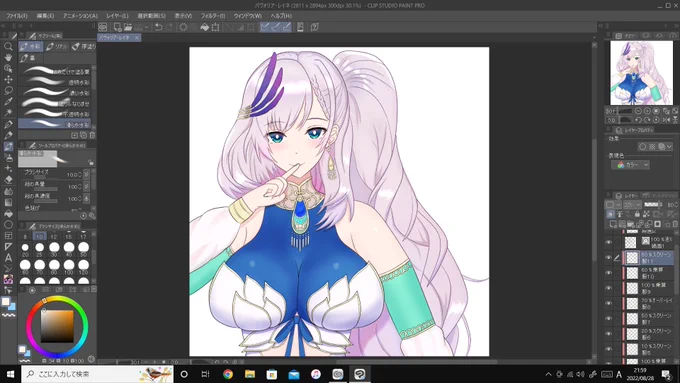Screen dimensions: 680x383
Task: Open the アニメーション(A) menu
Action: point(80,16)
